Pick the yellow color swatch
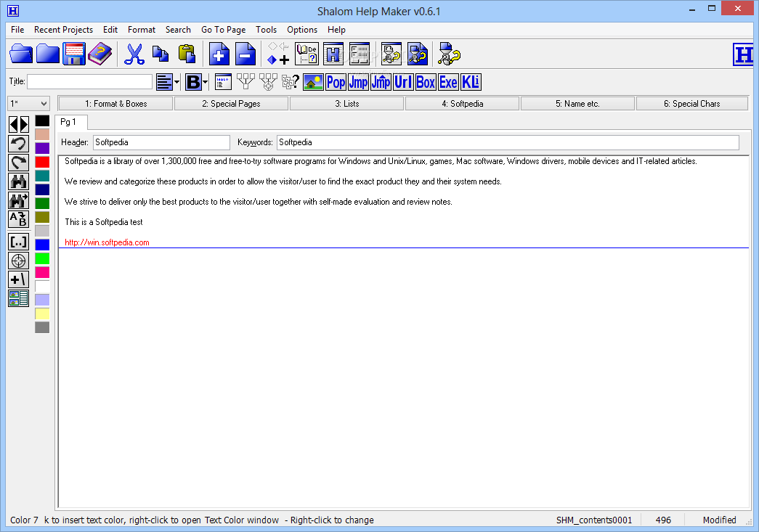Image resolution: width=759 pixels, height=532 pixels. point(42,314)
